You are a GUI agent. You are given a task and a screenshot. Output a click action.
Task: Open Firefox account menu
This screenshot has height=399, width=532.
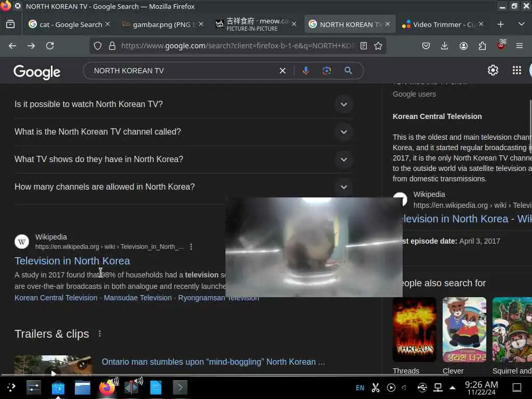point(463,46)
